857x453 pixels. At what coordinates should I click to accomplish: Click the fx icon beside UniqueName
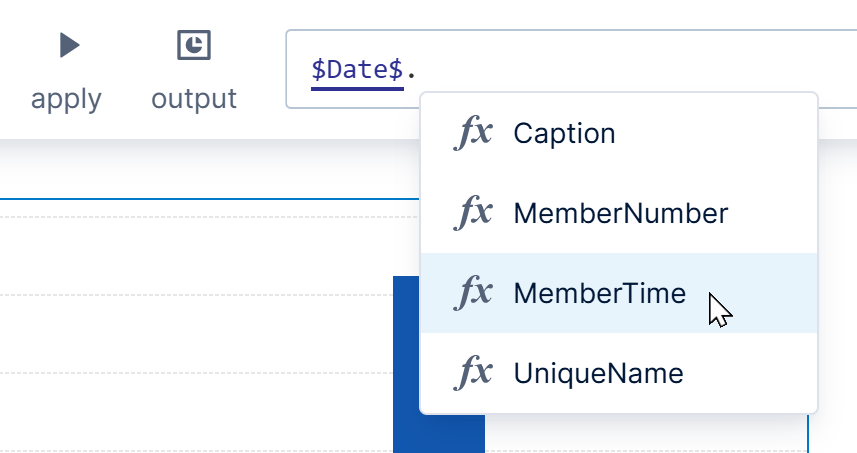(x=473, y=373)
